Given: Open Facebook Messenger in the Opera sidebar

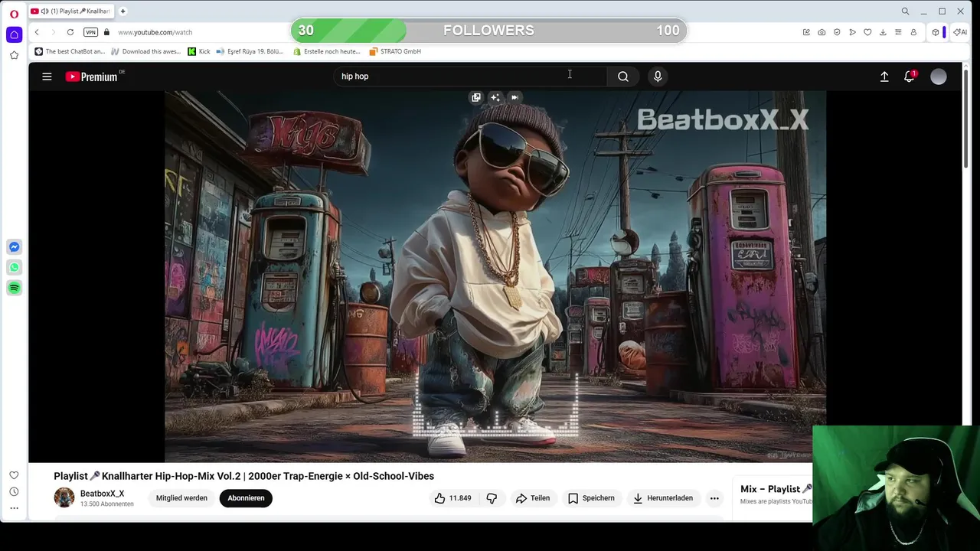Looking at the screenshot, I should click(14, 247).
